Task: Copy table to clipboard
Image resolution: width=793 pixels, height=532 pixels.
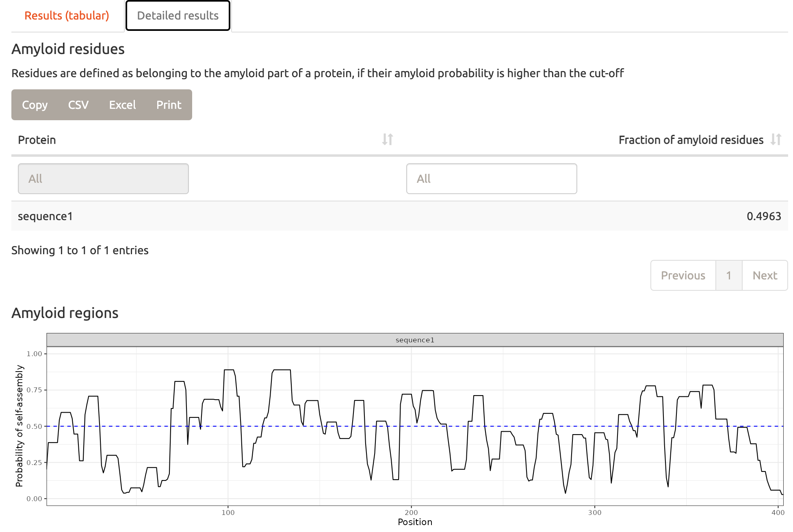Action: [35, 105]
